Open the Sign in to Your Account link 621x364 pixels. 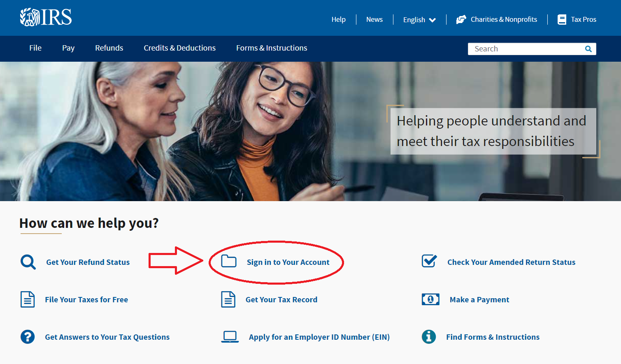288,262
